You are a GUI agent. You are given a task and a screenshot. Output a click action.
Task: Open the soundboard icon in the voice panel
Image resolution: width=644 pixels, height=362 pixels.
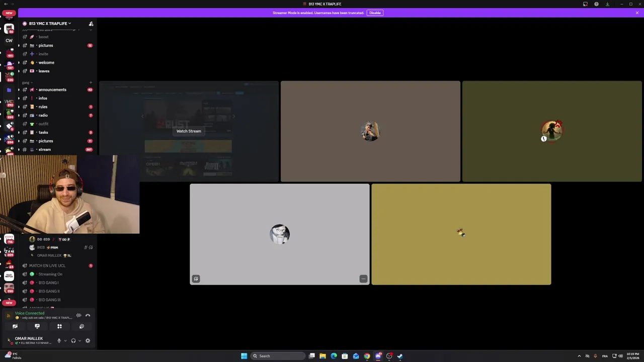pos(82,326)
